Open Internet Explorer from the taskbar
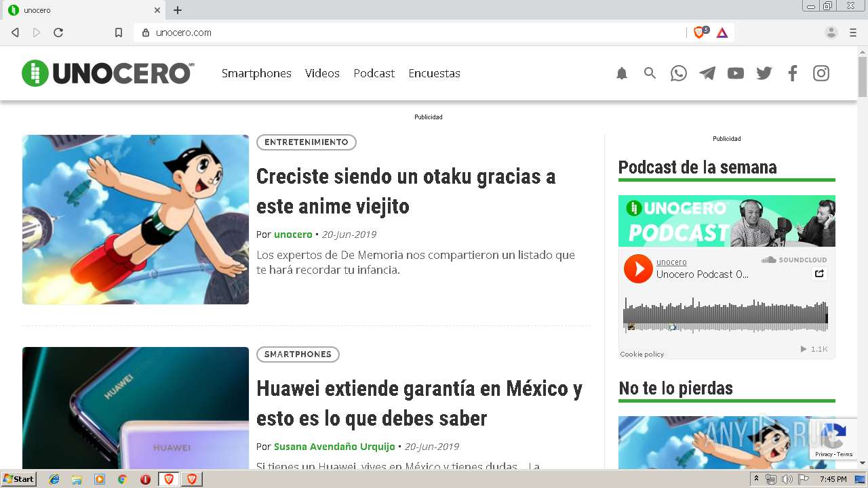The width and height of the screenshot is (868, 488). [x=54, y=479]
